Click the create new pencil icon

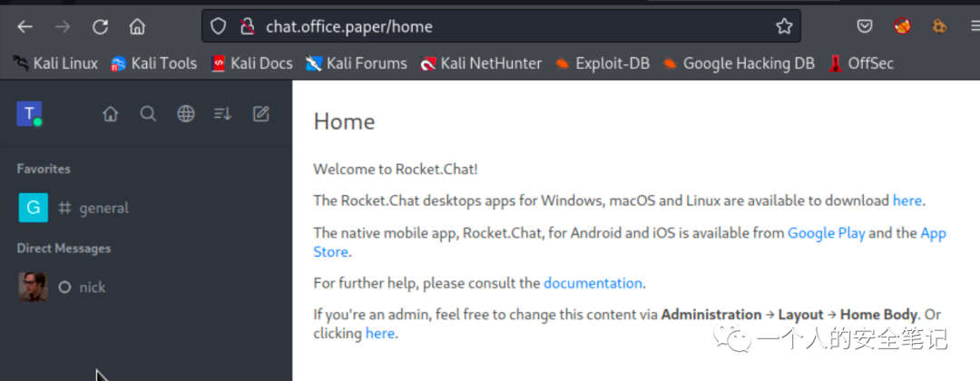[x=260, y=113]
